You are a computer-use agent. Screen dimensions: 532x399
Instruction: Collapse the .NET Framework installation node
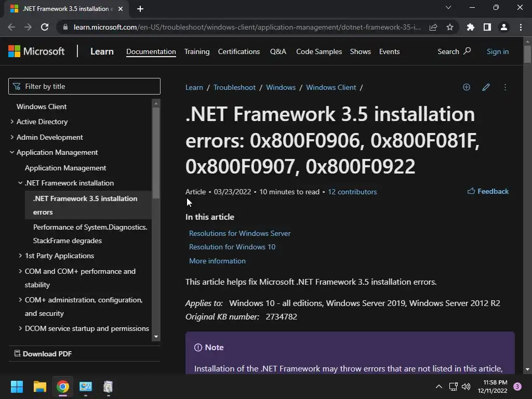point(20,183)
